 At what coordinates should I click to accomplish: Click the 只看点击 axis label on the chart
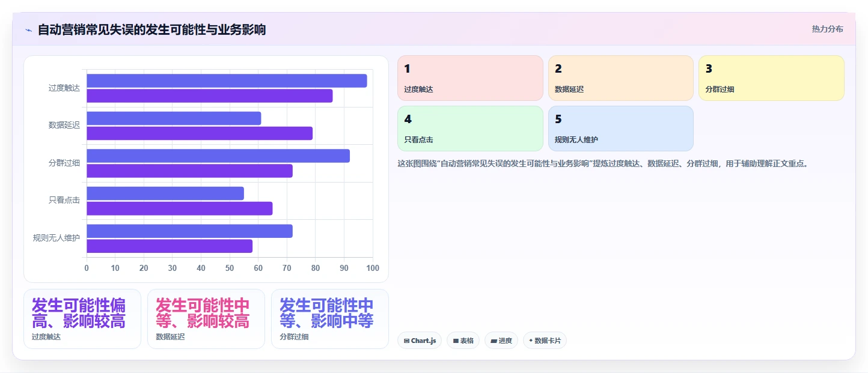64,201
